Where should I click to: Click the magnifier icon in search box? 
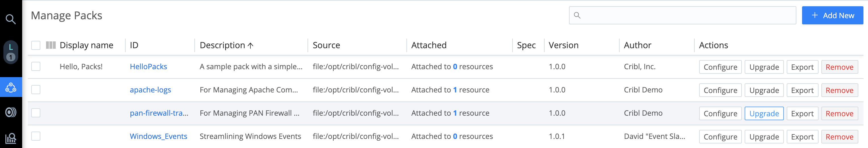[x=577, y=16]
